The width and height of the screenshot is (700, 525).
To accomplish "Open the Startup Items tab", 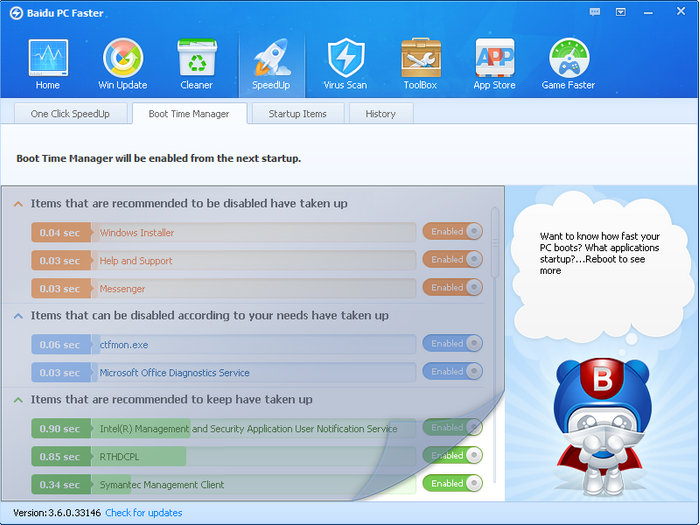I will tap(298, 114).
